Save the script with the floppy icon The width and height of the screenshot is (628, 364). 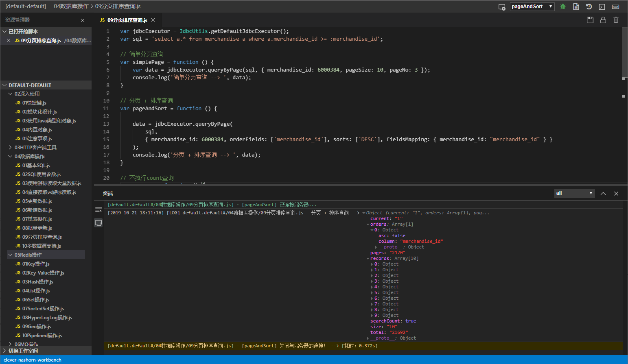point(590,20)
